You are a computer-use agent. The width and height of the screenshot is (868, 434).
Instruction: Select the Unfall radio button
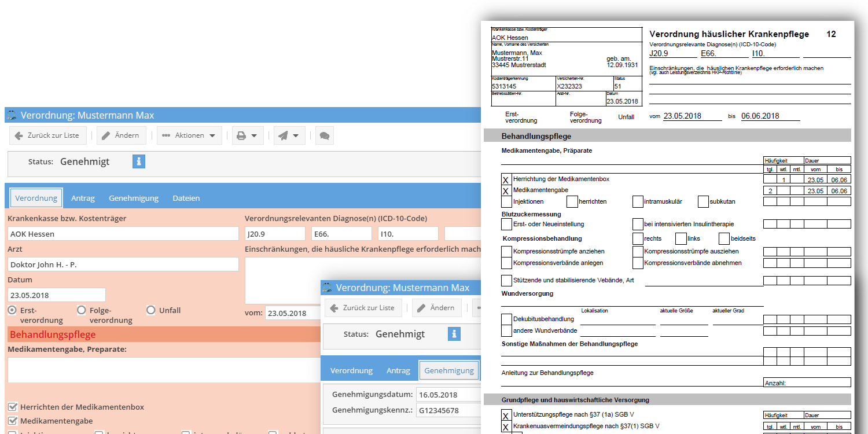tap(151, 310)
